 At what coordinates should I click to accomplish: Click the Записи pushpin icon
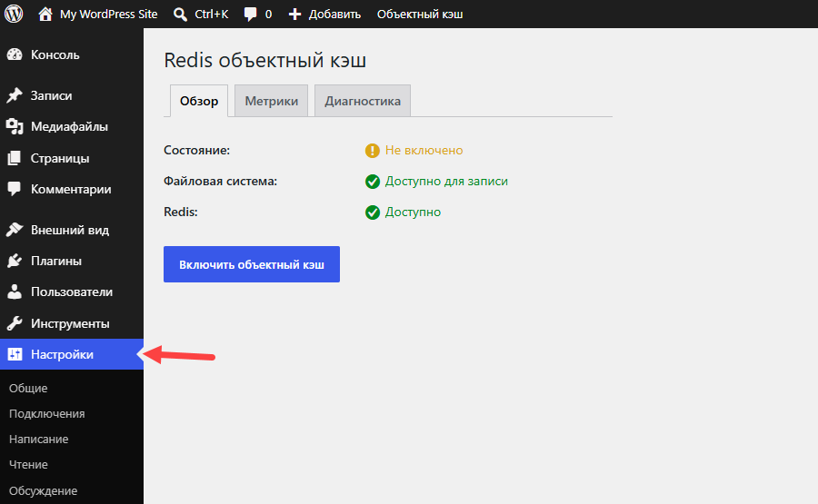pos(15,95)
